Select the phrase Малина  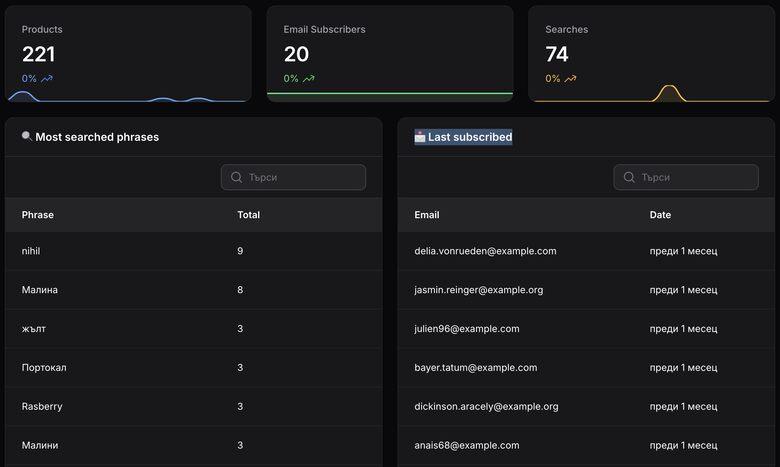click(40, 290)
